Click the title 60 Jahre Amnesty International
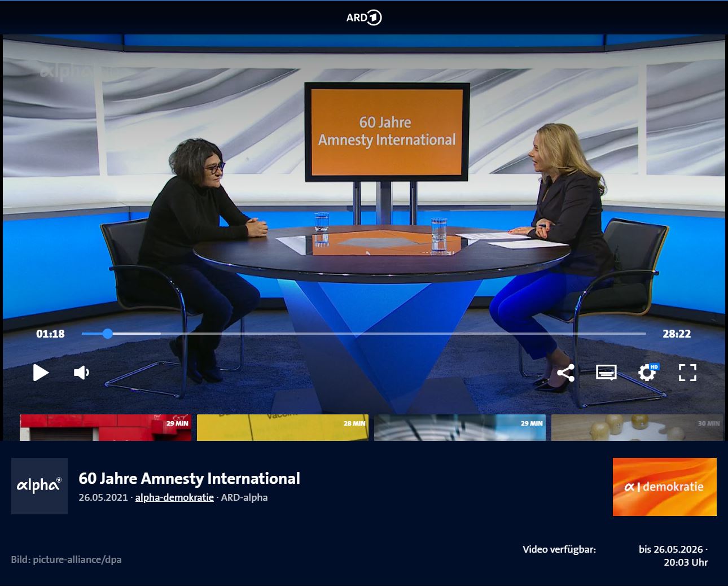 click(190, 478)
